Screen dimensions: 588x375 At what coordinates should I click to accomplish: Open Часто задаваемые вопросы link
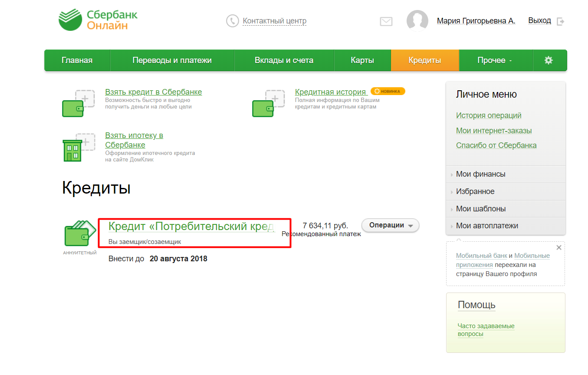486,330
